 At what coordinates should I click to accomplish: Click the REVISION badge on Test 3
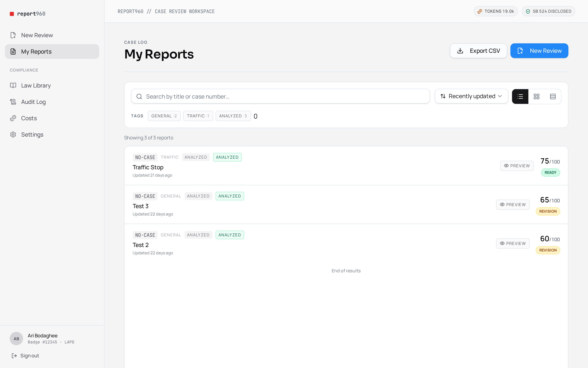pos(548,211)
